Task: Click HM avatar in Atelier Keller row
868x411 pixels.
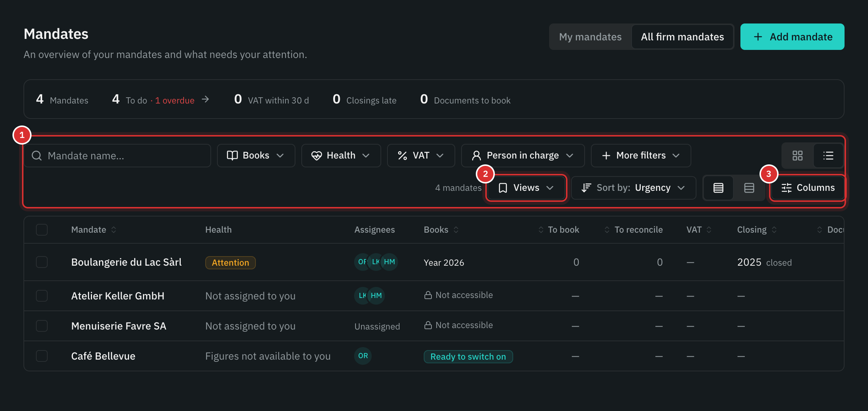Action: 376,296
